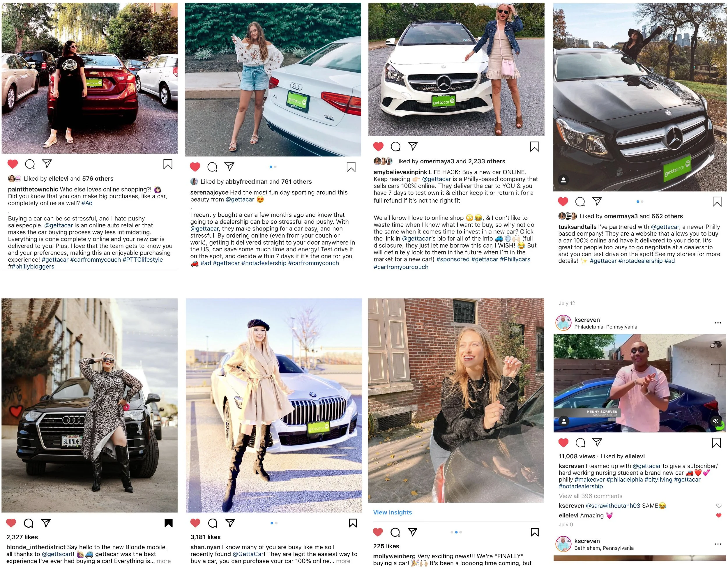Viewport: 728px width, 571px height.
Task: Open comments on the serenaajoyce post
Action: coord(212,167)
